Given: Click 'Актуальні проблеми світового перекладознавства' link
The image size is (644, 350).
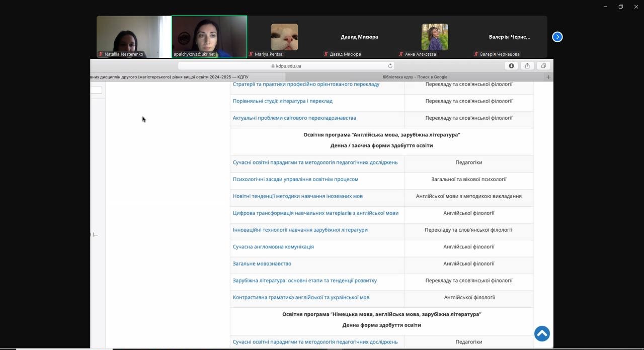Looking at the screenshot, I should [x=294, y=118].
